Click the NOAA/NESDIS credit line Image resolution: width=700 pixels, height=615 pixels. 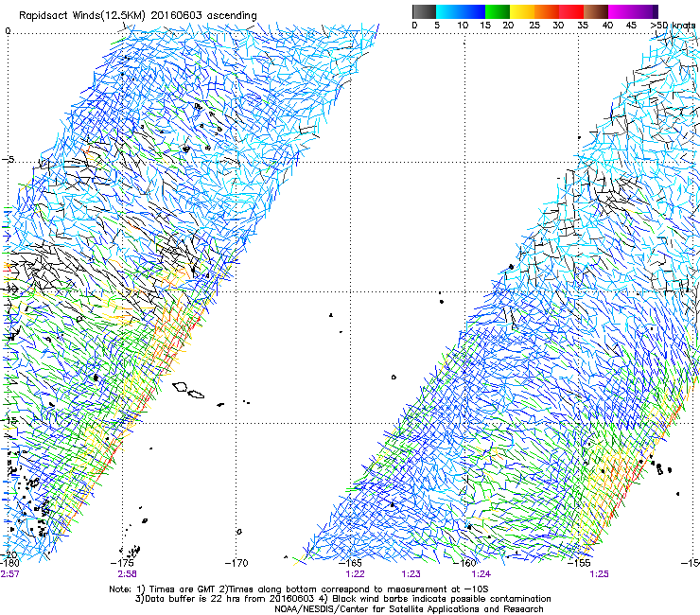pyautogui.click(x=409, y=609)
